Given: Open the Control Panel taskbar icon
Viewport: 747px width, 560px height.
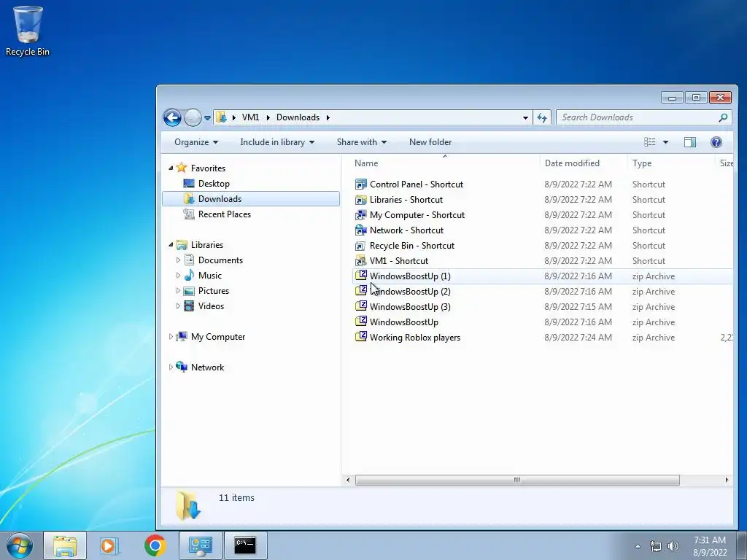Looking at the screenshot, I should [200, 545].
